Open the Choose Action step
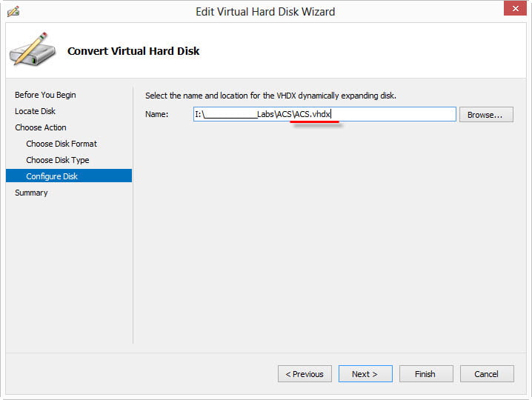532x400 pixels. tap(41, 127)
